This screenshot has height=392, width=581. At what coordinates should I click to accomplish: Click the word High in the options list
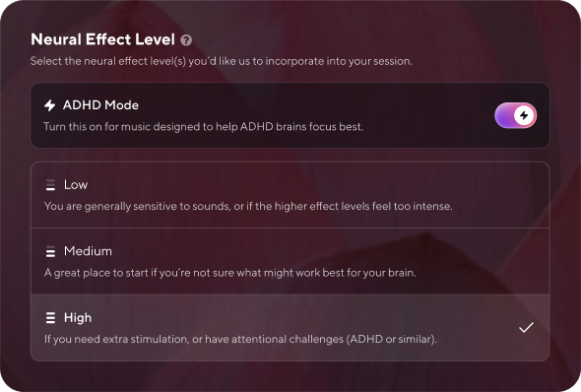click(78, 318)
